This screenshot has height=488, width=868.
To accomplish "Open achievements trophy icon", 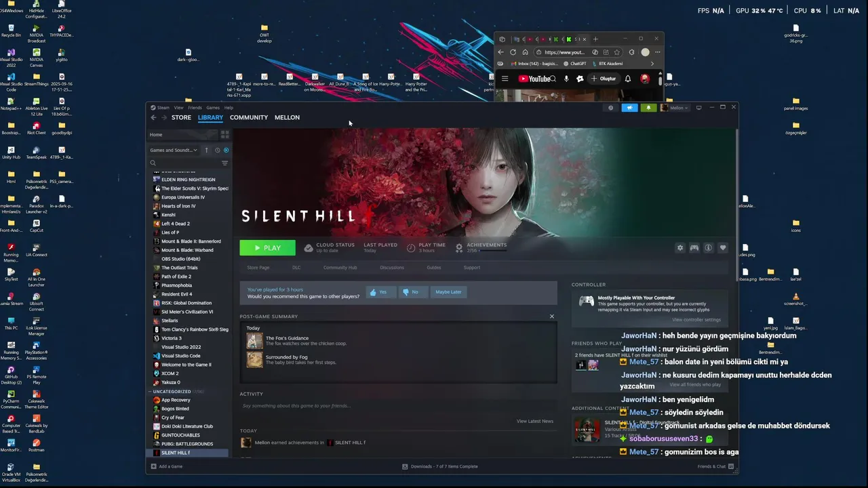I will 459,248.
